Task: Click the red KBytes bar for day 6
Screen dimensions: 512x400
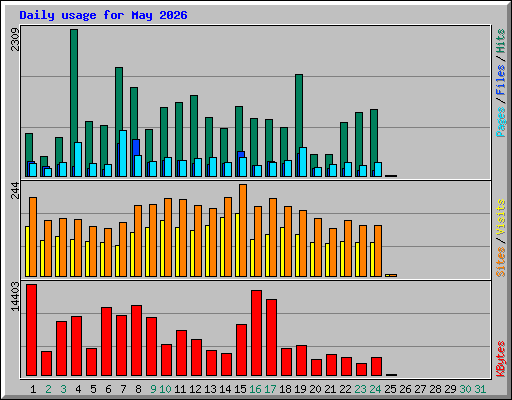Action: click(107, 342)
